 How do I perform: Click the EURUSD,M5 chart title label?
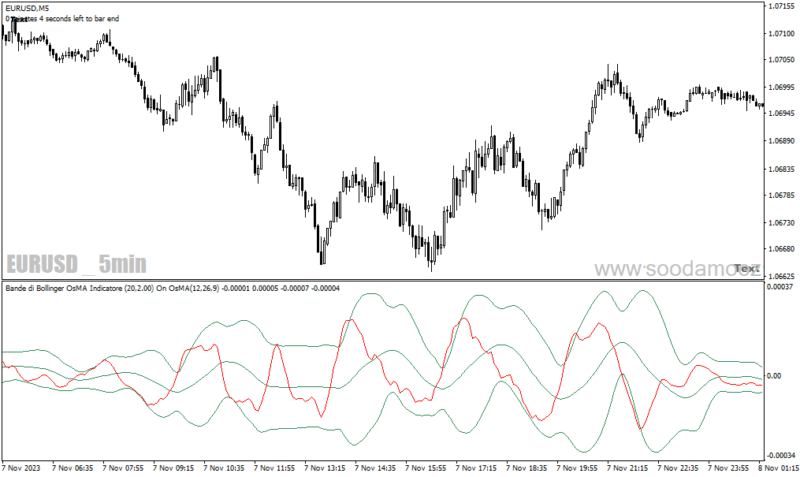point(27,9)
